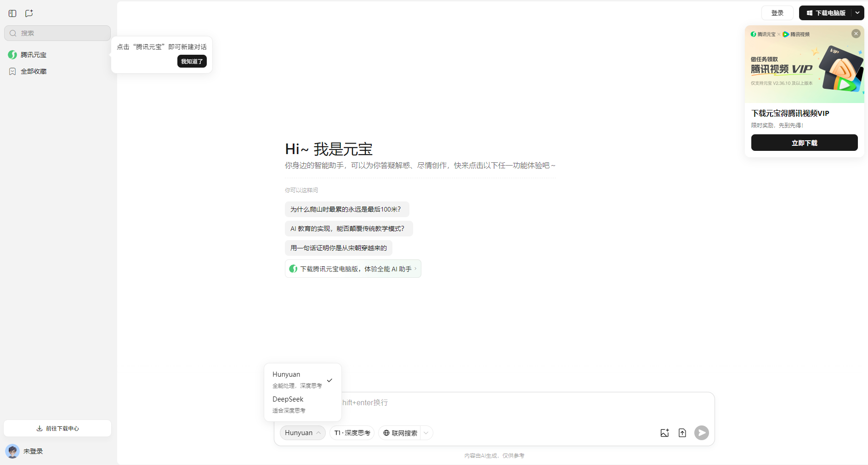Click the 下载元宝得腾讯视频VIP title
This screenshot has width=868, height=465.
click(790, 113)
